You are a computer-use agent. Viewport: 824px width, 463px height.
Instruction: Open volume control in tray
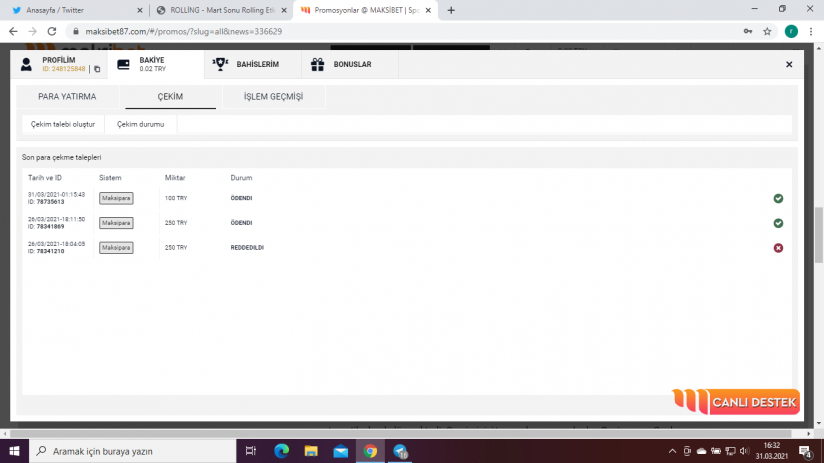point(744,451)
